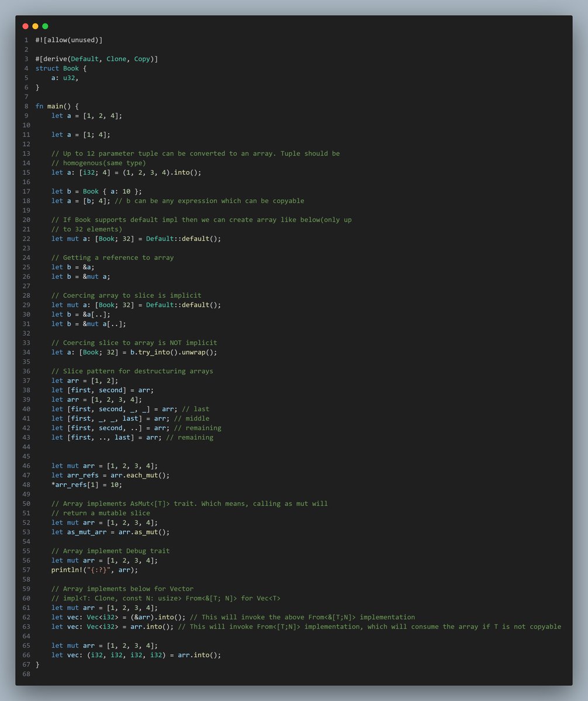588x701 pixels.
Task: Click the yellow minimize window dot
Action: tap(35, 26)
